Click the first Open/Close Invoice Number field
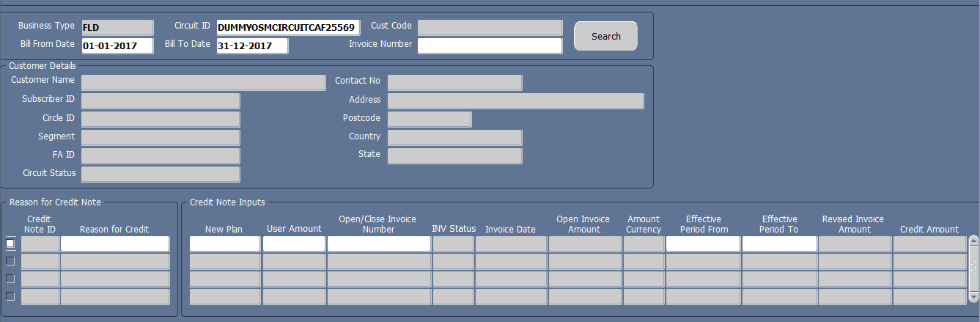980x322 pixels. 379,244
